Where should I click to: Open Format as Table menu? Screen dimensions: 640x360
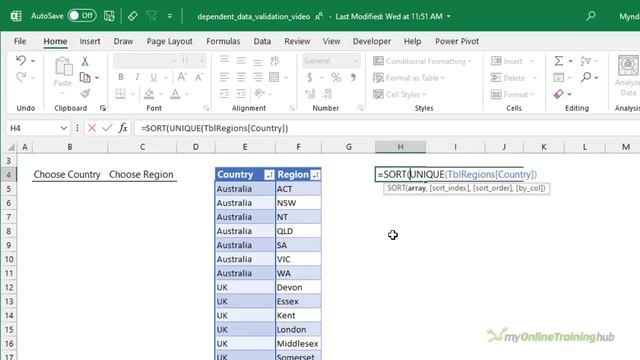409,78
